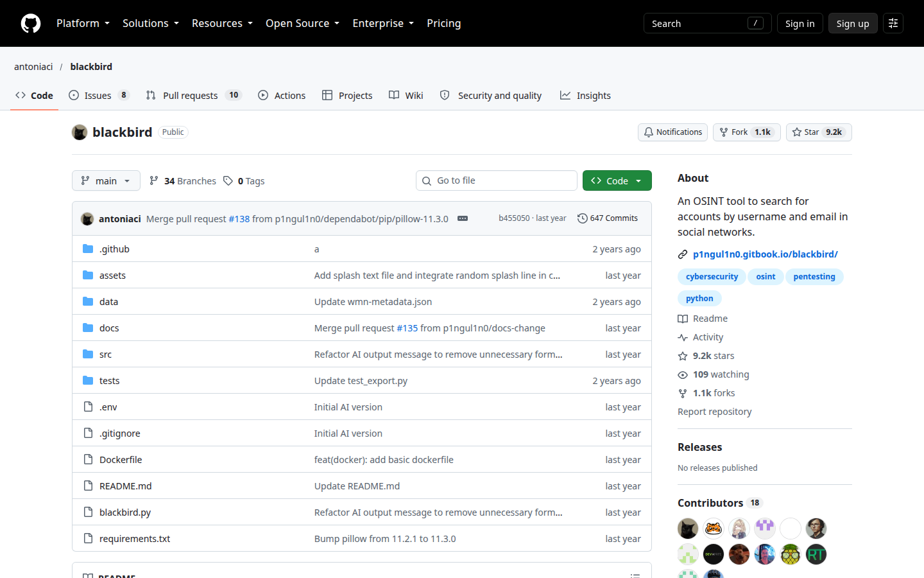This screenshot has width=924, height=578.
Task: Open the Notifications bell button
Action: 672,132
